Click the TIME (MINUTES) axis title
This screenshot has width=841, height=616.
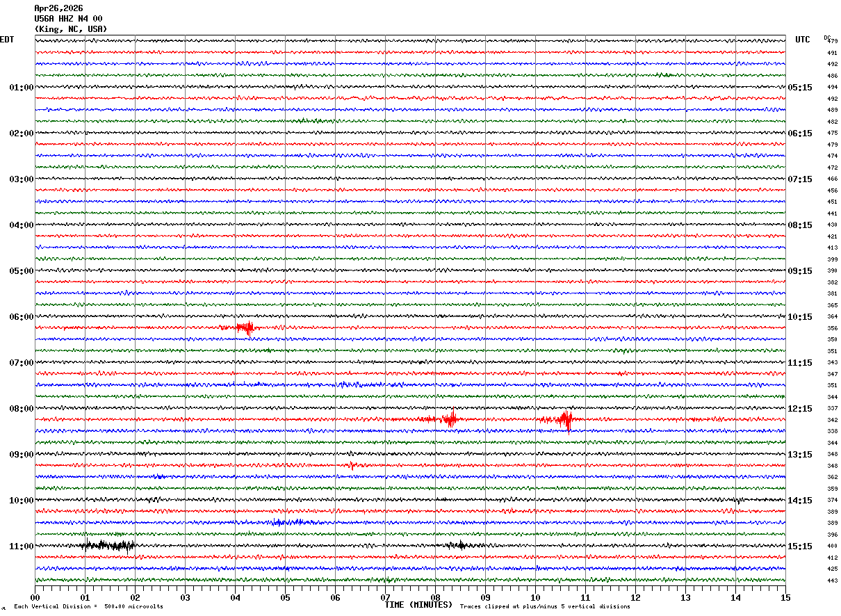418,605
